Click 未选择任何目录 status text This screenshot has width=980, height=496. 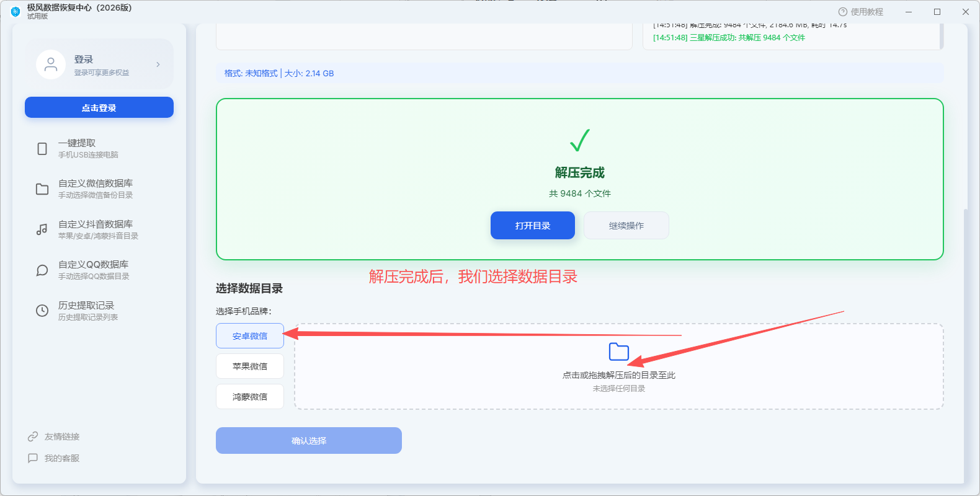[x=619, y=389]
